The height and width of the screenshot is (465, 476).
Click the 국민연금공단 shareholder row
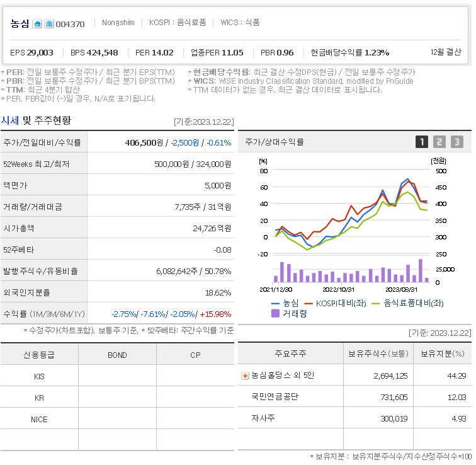click(354, 396)
